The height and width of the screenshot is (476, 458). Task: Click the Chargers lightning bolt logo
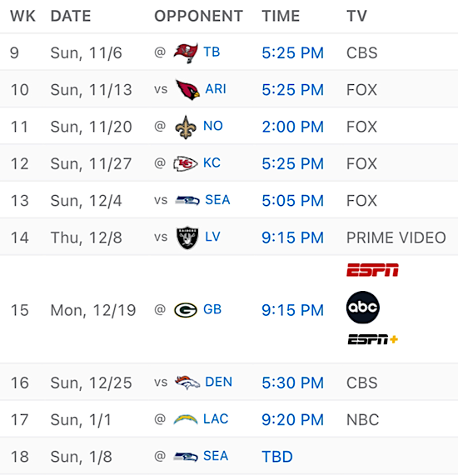(186, 419)
